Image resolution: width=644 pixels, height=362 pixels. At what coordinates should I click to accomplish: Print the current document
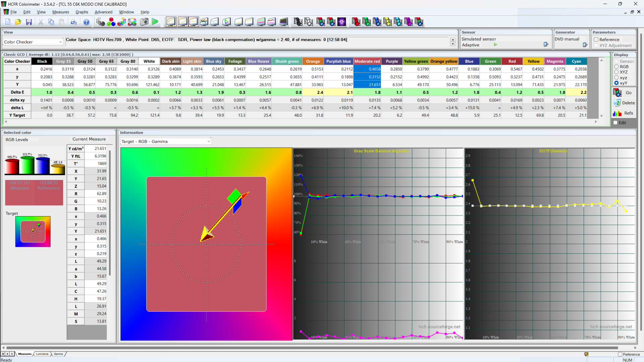point(73,22)
